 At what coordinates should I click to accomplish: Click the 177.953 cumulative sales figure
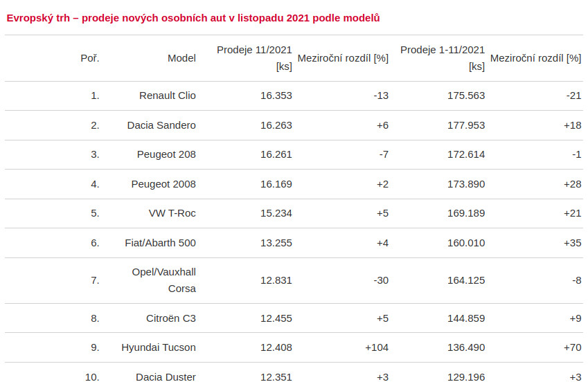(x=466, y=125)
